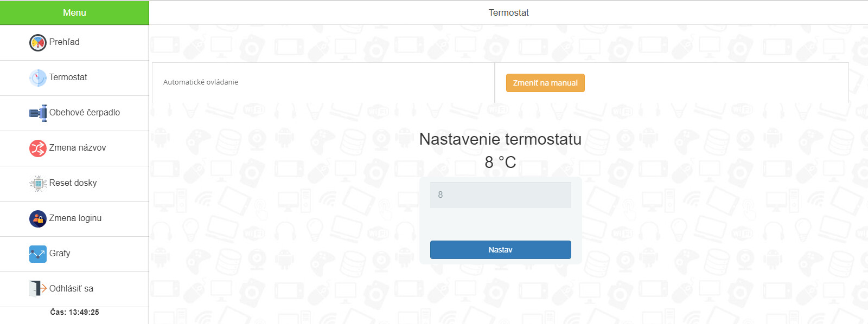Switch thermostat to manual mode
The height and width of the screenshot is (324, 868).
point(545,83)
